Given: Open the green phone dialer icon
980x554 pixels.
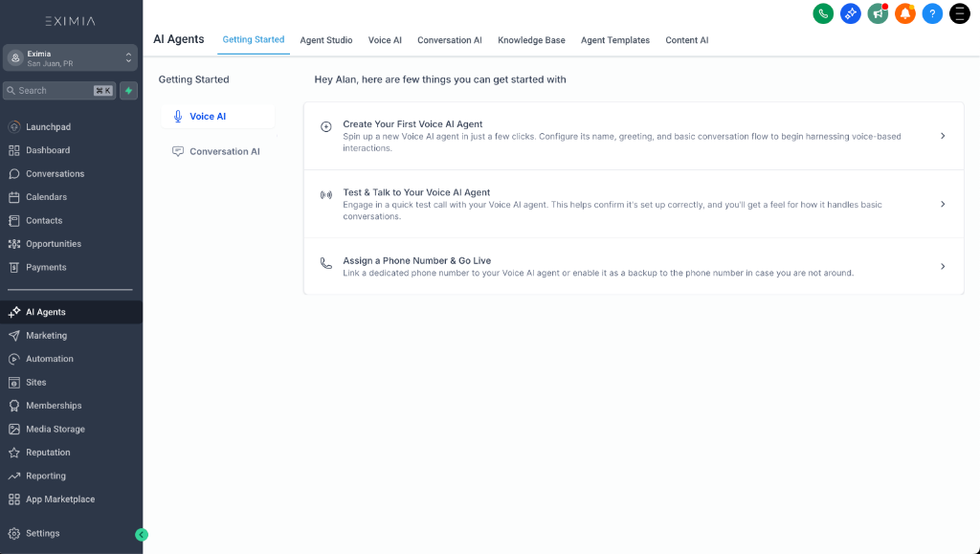Looking at the screenshot, I should click(x=822, y=13).
